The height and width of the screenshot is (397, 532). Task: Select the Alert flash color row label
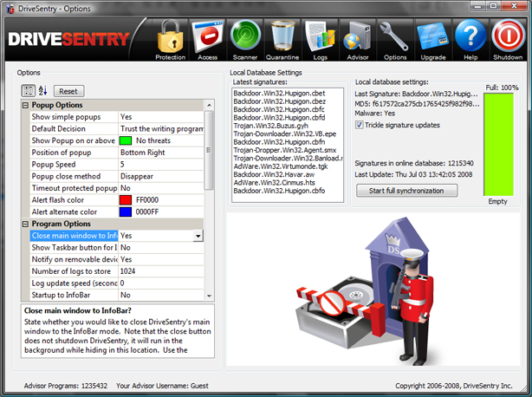coord(58,200)
